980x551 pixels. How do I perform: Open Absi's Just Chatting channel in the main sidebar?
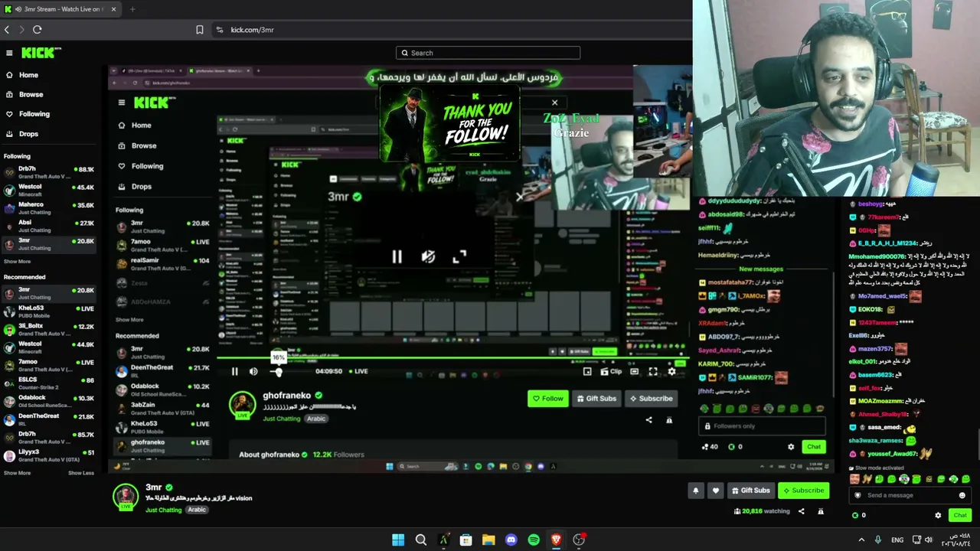(x=50, y=227)
